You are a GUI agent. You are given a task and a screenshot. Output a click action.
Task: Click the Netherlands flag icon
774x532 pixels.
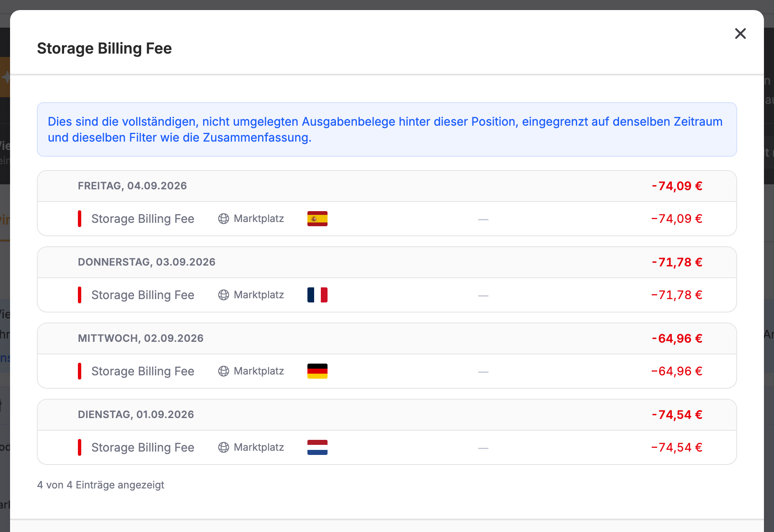(317, 447)
